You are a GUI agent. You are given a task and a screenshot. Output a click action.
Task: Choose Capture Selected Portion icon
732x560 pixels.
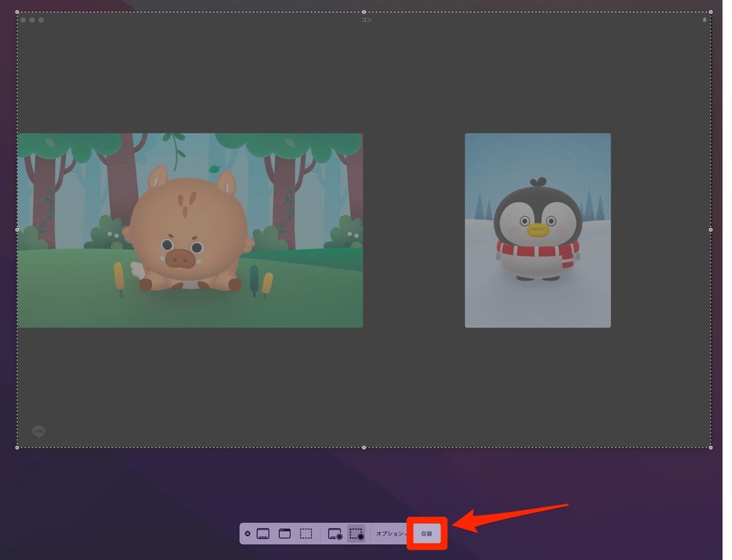pos(305,533)
